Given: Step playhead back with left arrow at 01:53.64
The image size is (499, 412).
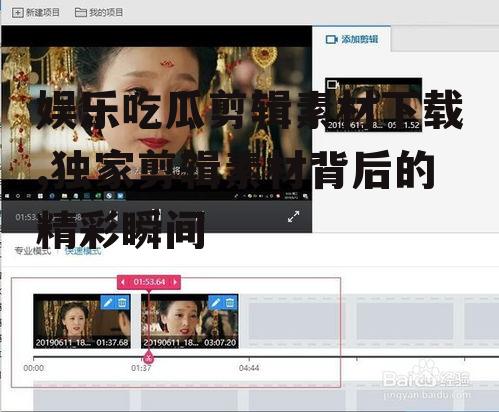Looking at the screenshot, I should pyautogui.click(x=123, y=282).
